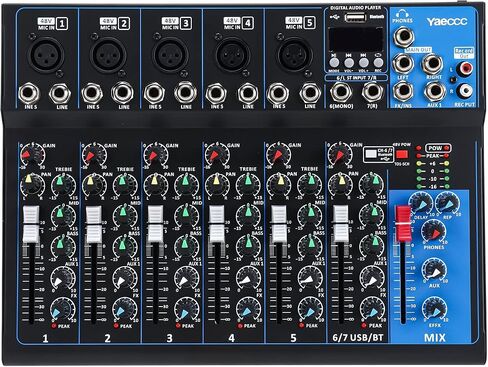Select the MIC IN 2 XLR jack

(x=108, y=55)
